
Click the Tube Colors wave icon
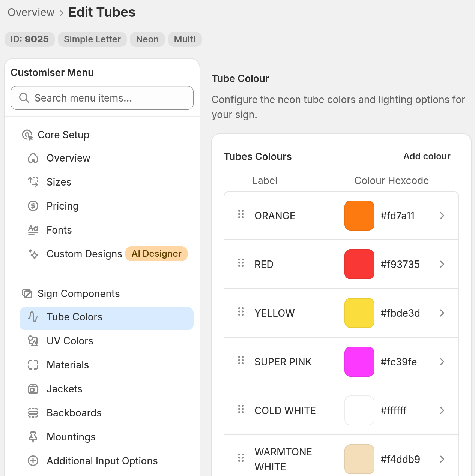click(33, 317)
